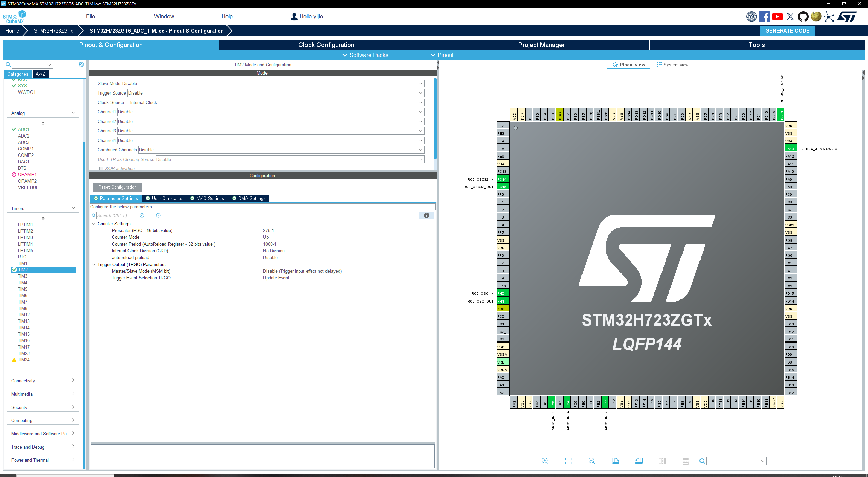Open the User Constants tab

point(164,198)
